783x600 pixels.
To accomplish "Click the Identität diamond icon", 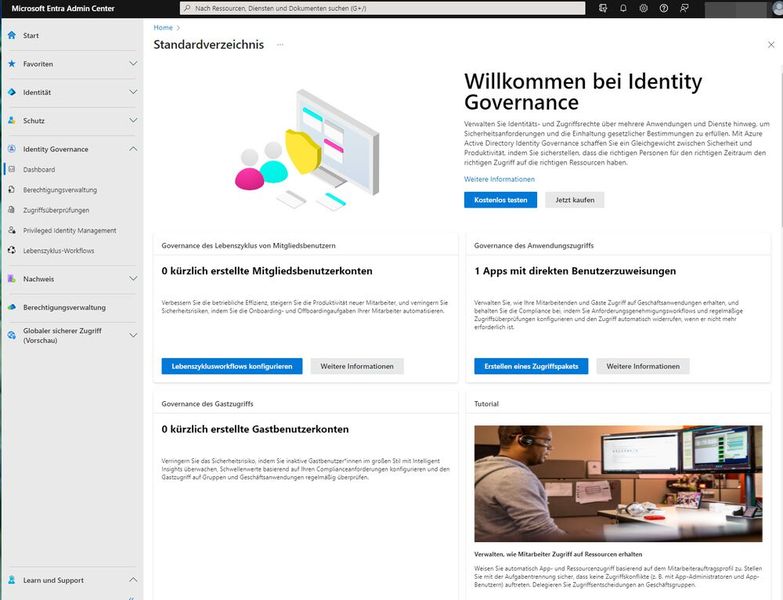I will [12, 92].
